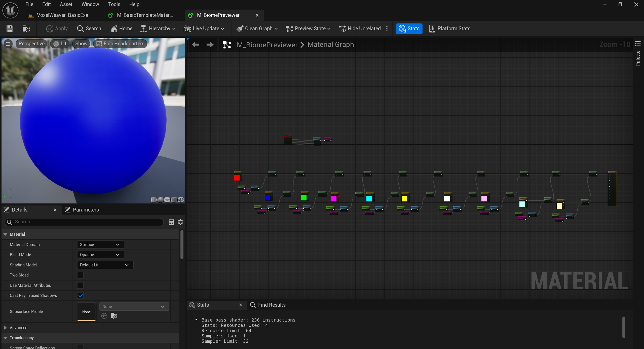Toggle the Stats button in the toolbar
The image size is (644, 349).
(x=409, y=28)
